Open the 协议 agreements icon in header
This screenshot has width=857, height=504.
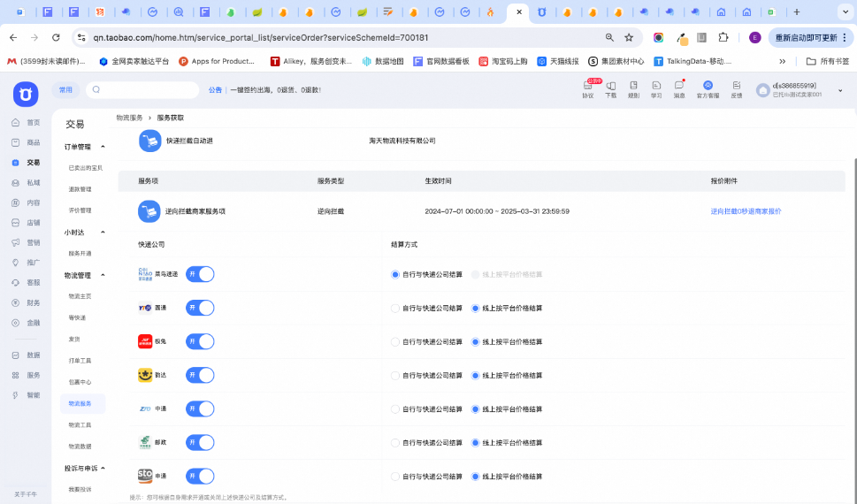point(588,86)
